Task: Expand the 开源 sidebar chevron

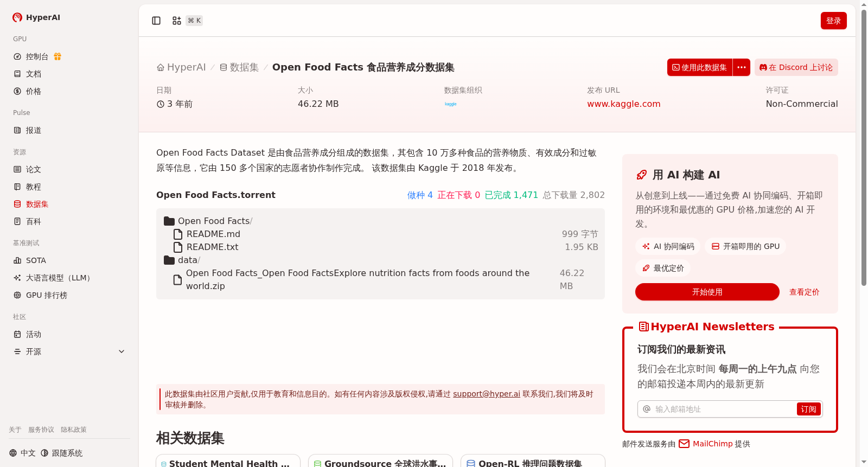Action: [122, 351]
